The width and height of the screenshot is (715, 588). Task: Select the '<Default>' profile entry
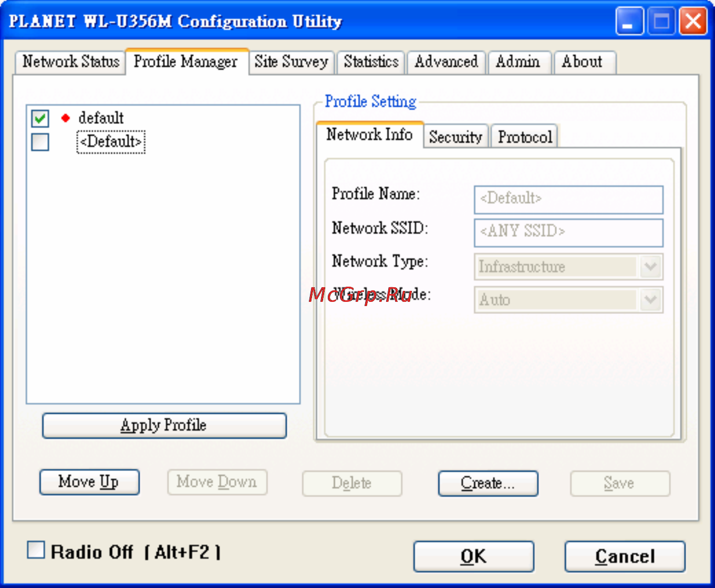[111, 142]
